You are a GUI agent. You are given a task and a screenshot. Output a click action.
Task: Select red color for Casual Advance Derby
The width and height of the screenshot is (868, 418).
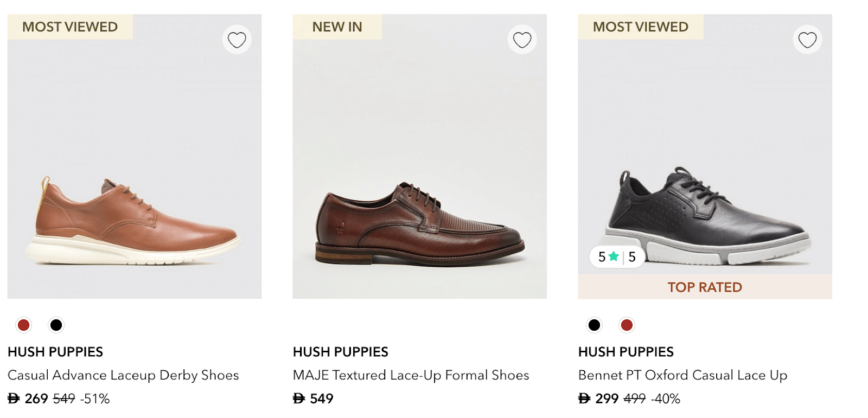click(23, 325)
